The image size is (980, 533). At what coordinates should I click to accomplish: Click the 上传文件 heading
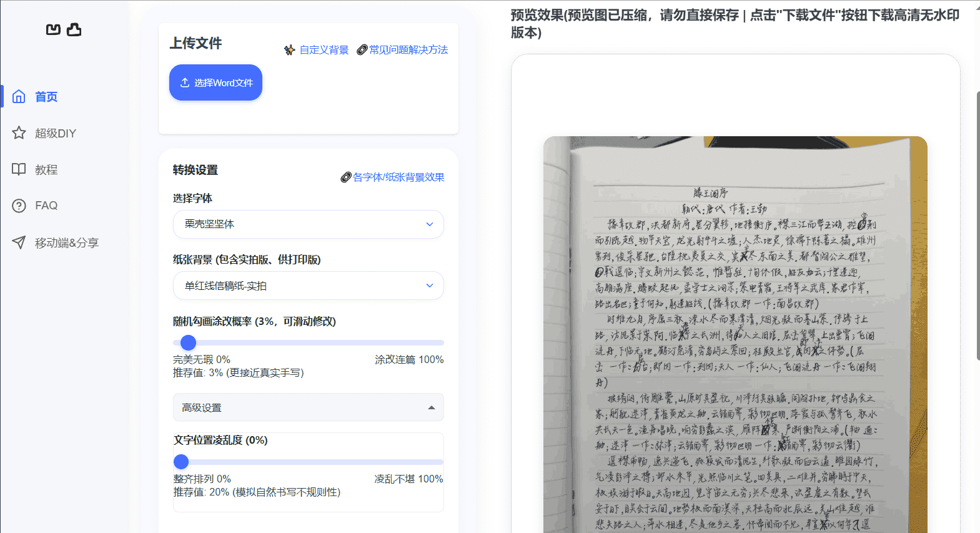(196, 43)
